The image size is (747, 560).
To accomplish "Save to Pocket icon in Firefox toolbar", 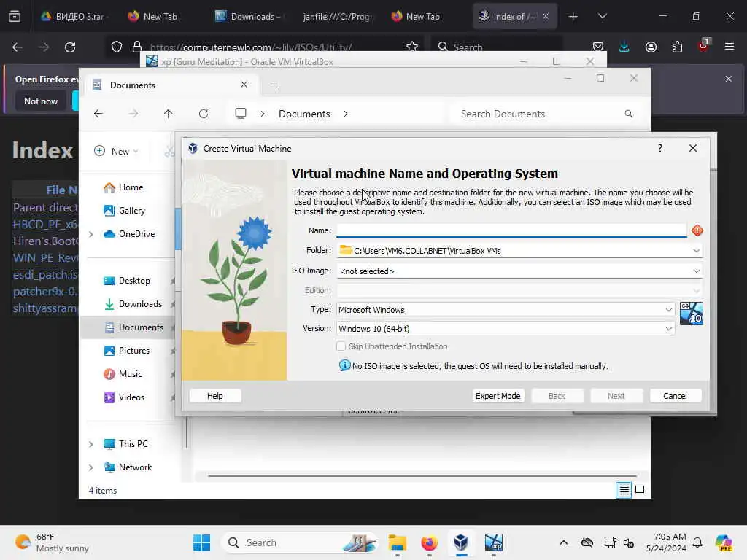I will 598,47.
